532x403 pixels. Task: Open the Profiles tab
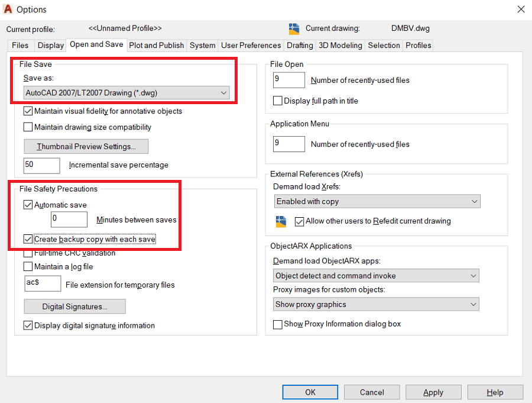(x=419, y=45)
